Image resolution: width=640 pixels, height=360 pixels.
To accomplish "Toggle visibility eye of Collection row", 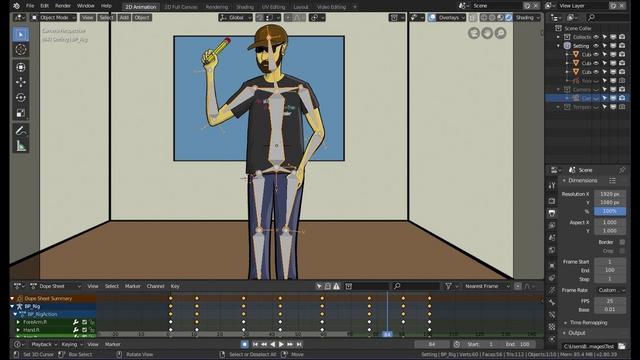I will point(596,37).
